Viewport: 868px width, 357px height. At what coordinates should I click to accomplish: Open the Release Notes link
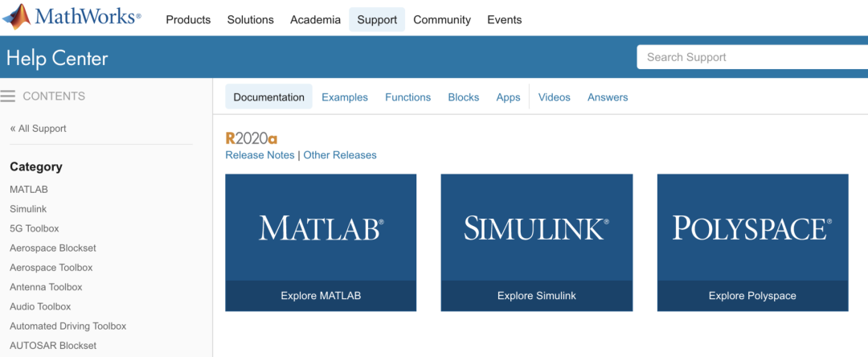pyautogui.click(x=260, y=155)
